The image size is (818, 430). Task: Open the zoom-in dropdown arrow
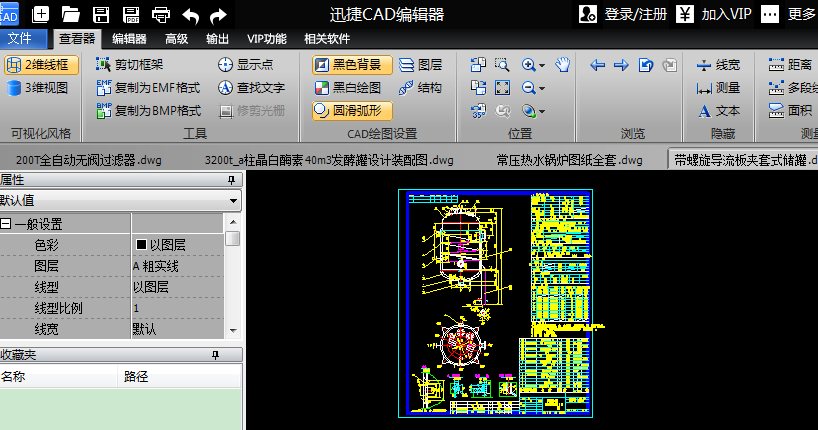click(x=542, y=66)
